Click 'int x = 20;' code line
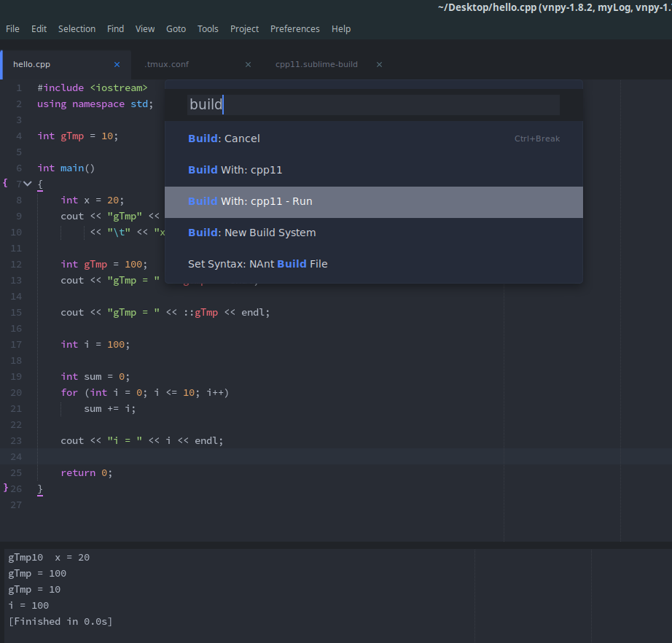Viewport: 672px width, 643px height. point(92,200)
